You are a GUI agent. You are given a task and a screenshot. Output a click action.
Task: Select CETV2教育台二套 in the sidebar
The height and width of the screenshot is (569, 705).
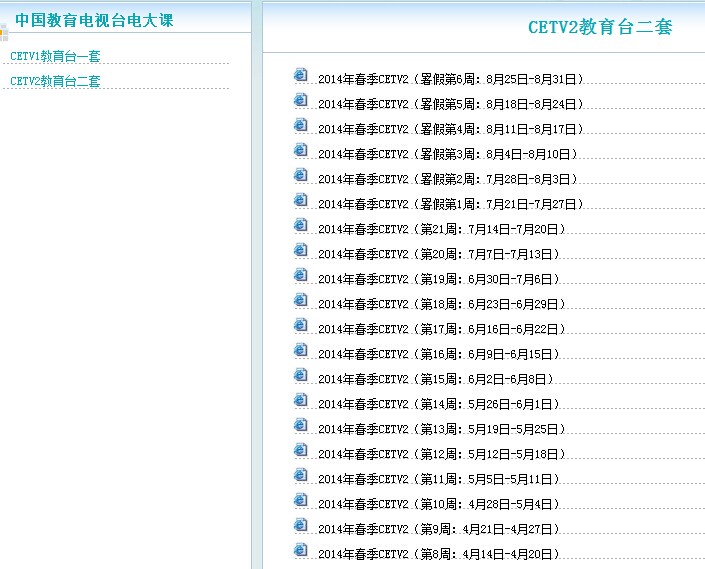tap(55, 81)
